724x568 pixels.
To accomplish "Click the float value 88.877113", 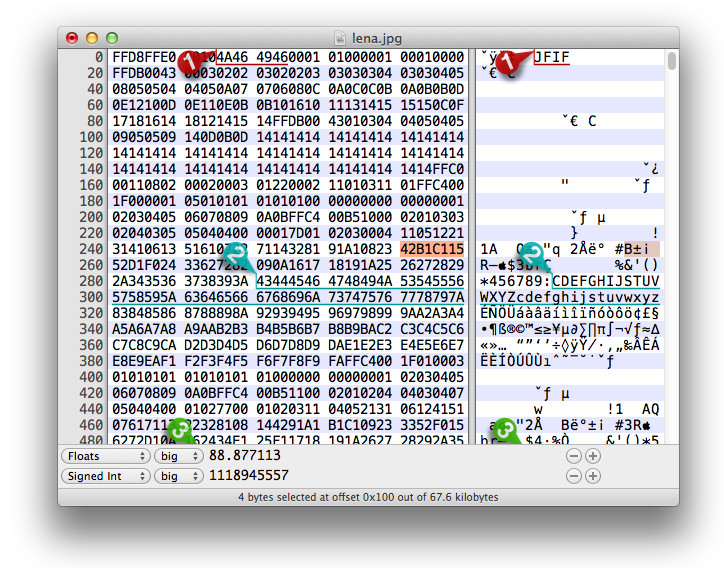I will [x=245, y=455].
